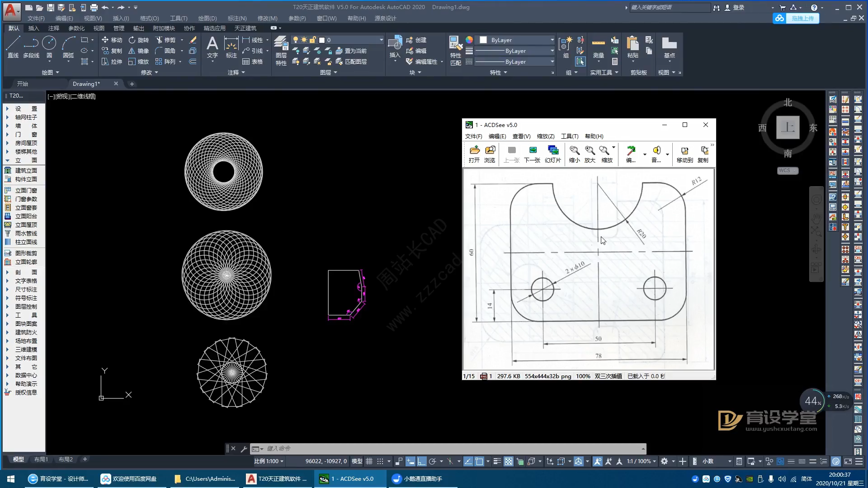868x488 pixels.
Task: Toggle clean screen icon in status bar
Action: pos(848,461)
